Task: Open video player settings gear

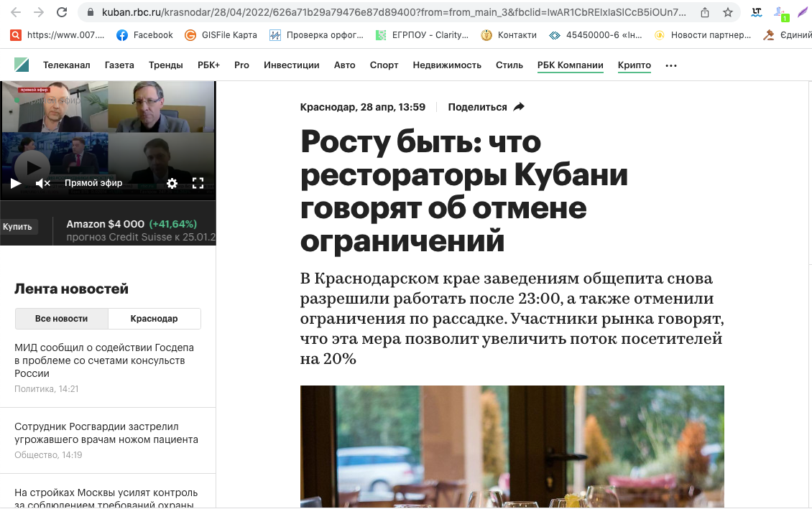Action: (172, 183)
